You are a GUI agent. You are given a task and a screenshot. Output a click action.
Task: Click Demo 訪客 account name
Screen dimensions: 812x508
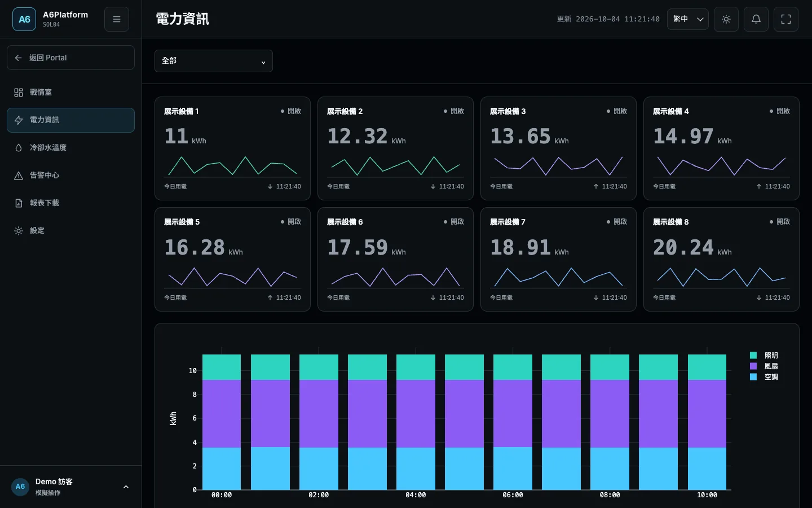pos(54,481)
